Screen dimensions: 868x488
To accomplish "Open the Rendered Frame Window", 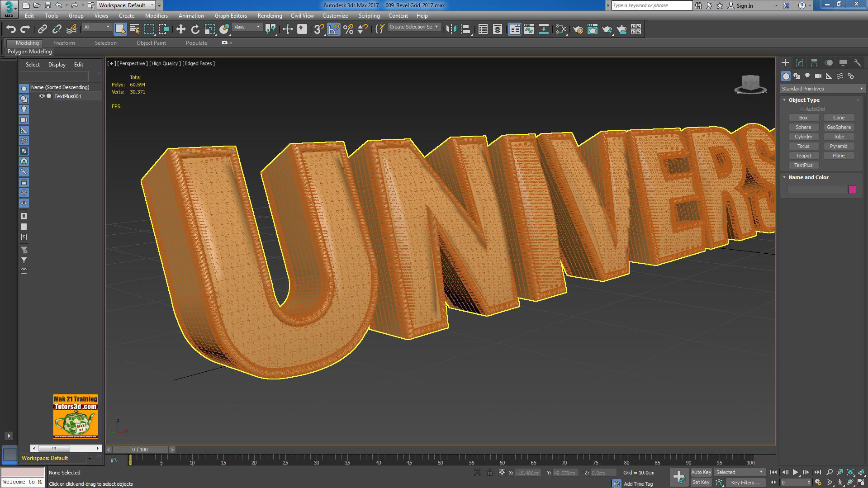I will [593, 29].
